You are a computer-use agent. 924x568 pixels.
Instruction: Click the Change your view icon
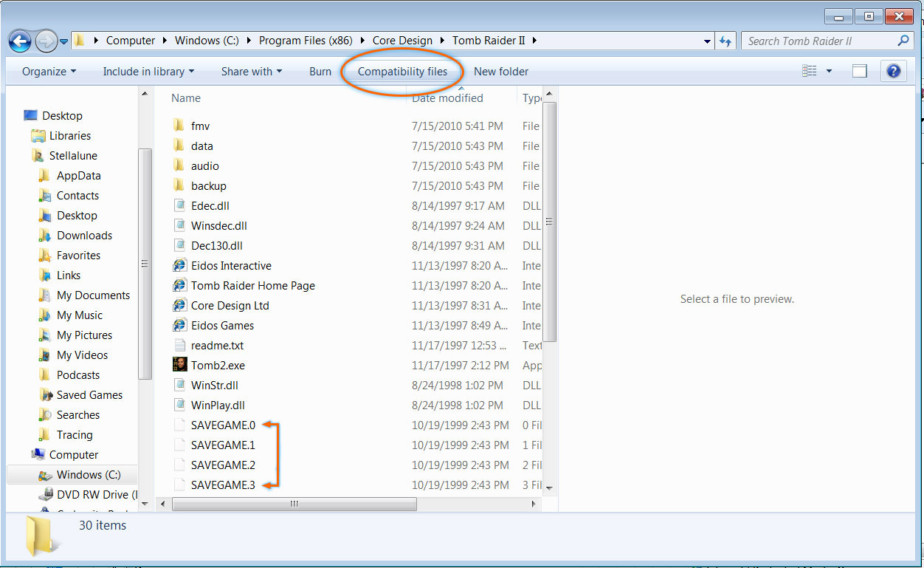[x=810, y=71]
